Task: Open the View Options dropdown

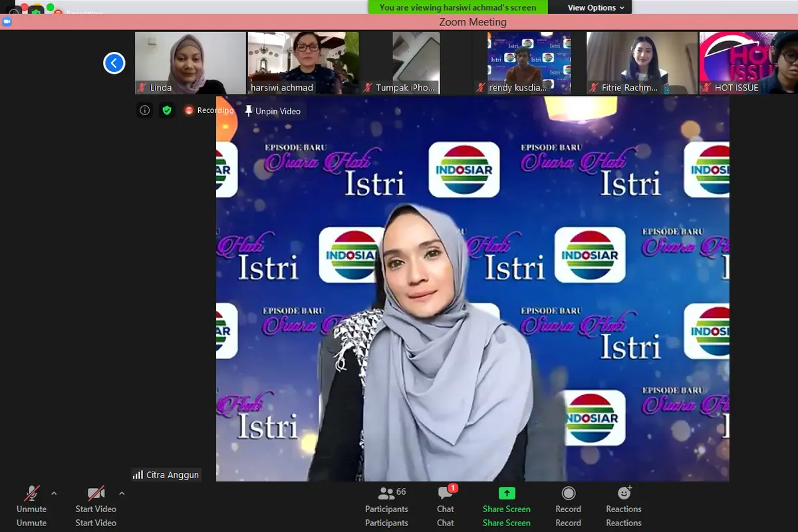Action: tap(596, 7)
